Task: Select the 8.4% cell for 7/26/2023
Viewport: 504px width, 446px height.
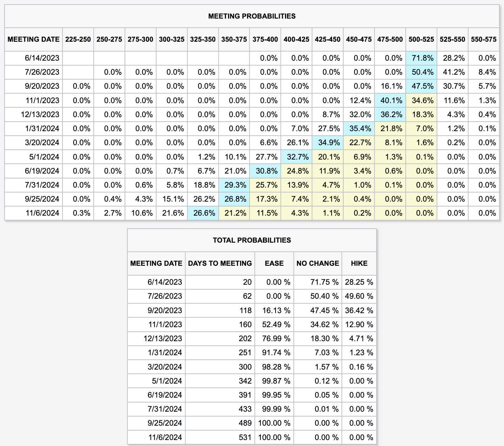Action: click(x=484, y=72)
